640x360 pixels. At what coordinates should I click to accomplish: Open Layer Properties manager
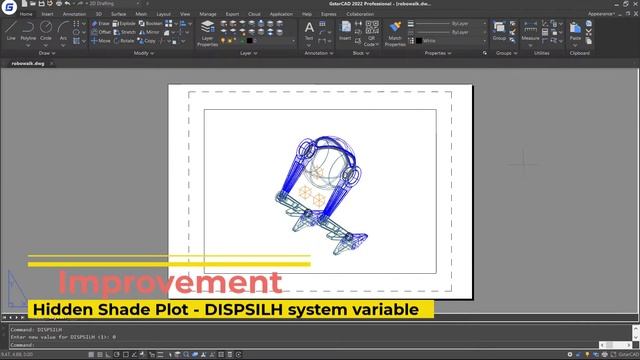click(207, 33)
